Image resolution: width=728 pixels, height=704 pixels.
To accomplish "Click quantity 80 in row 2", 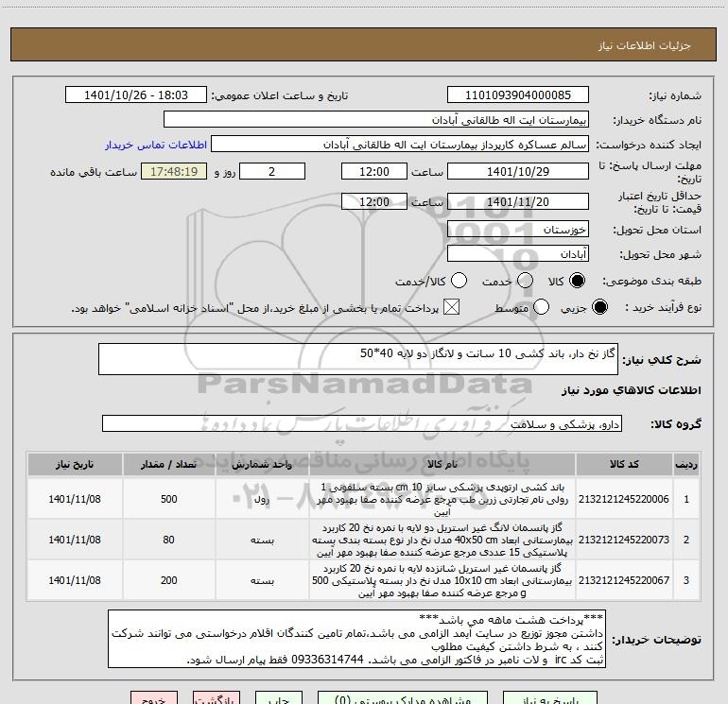I will click(x=169, y=540).
